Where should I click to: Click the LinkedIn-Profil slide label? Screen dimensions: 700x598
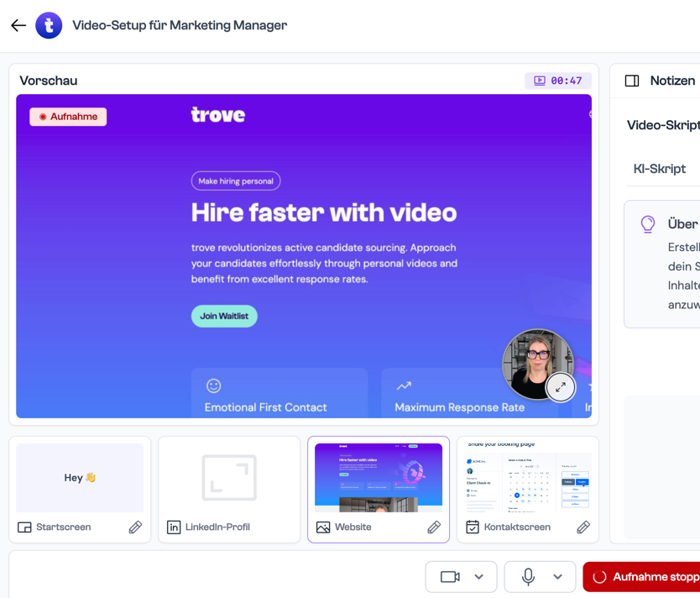(x=217, y=527)
